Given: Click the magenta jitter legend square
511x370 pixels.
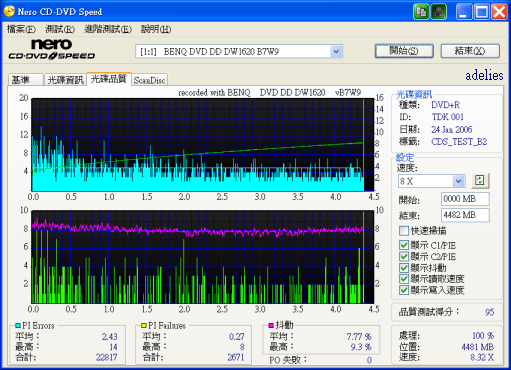Looking at the screenshot, I should click(x=271, y=325).
